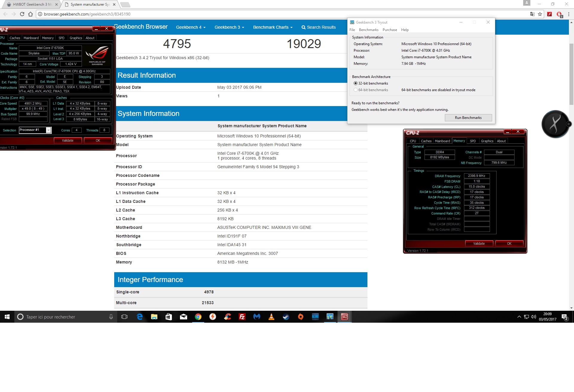Reload the Geekbench results page
Image resolution: width=574 pixels, height=392 pixels.
click(x=22, y=14)
